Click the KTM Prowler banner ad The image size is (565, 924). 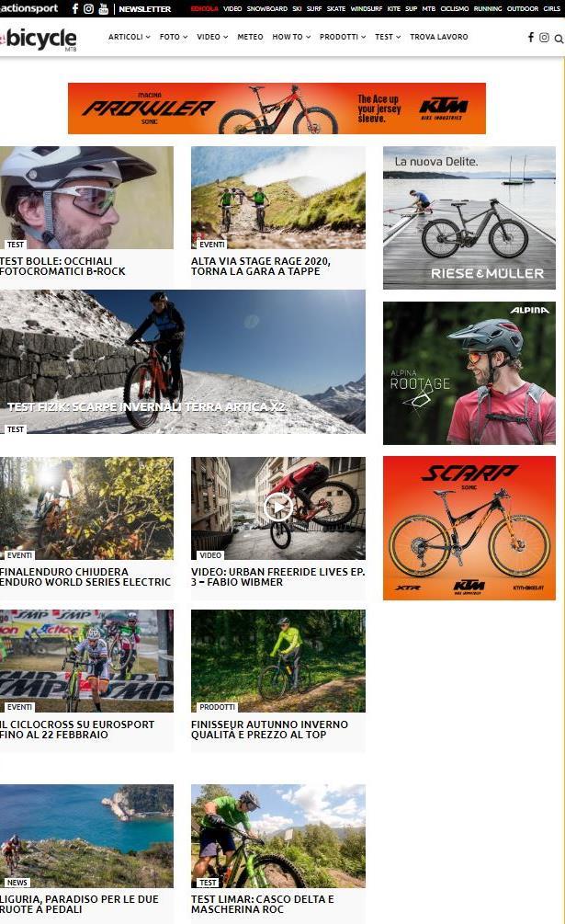[x=277, y=108]
